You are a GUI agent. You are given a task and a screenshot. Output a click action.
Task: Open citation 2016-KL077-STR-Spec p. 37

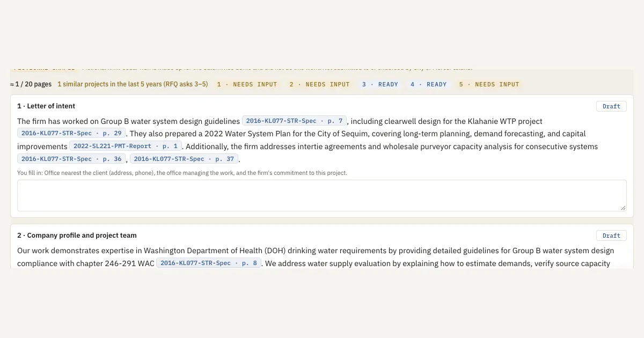tap(184, 159)
